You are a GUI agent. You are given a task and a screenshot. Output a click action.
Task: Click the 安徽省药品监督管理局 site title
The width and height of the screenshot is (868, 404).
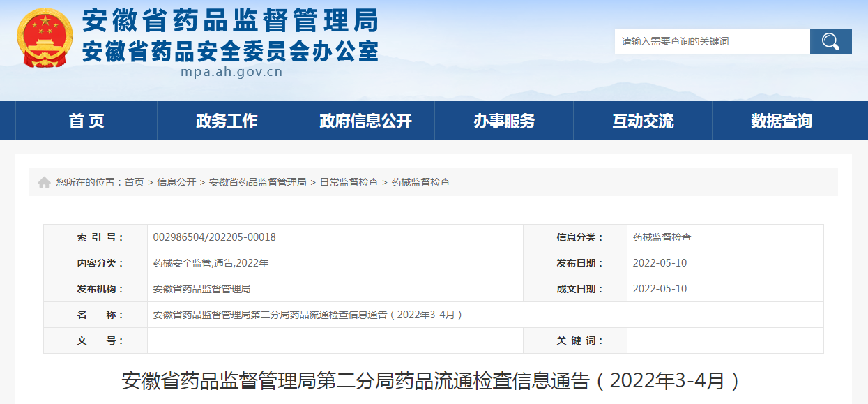point(231,20)
